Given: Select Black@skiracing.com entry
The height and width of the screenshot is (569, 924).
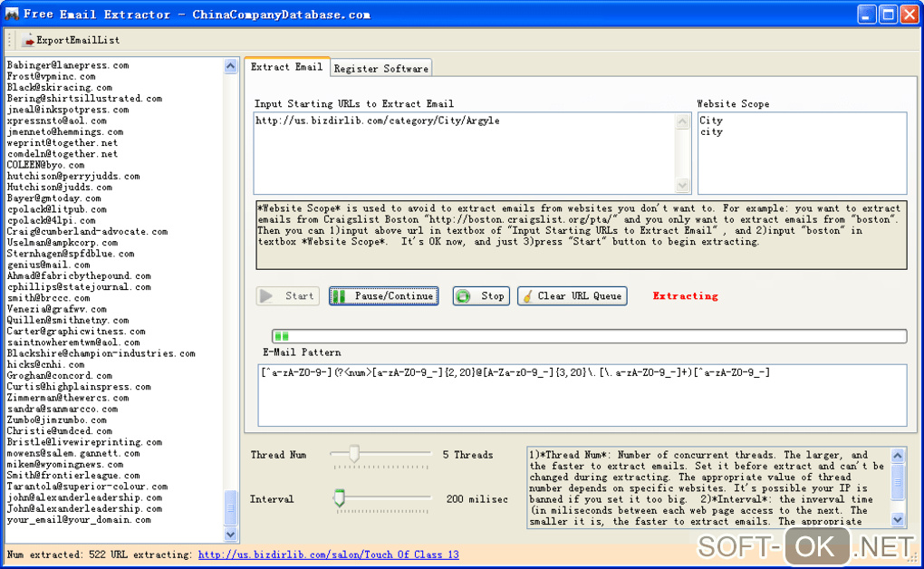Looking at the screenshot, I should 60,88.
